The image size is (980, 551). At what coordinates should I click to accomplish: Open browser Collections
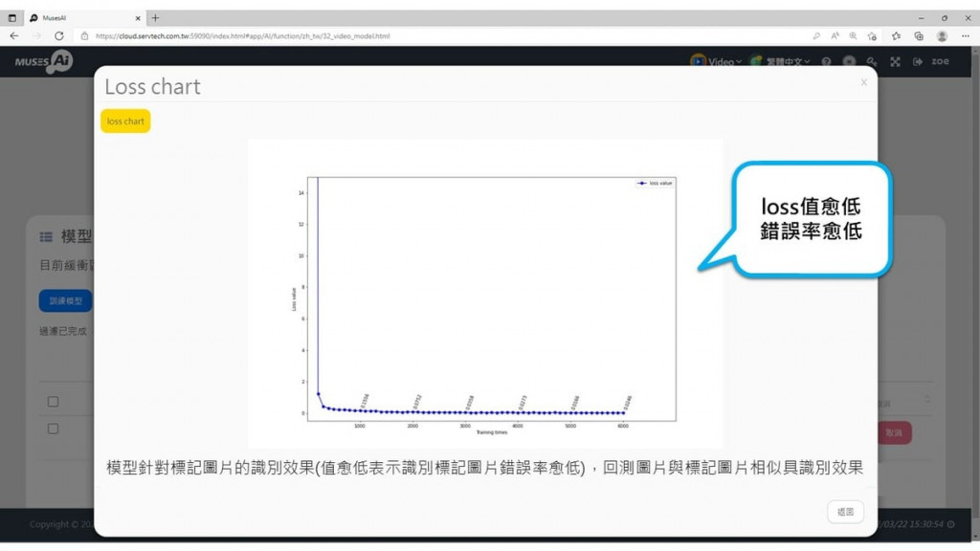coord(919,36)
